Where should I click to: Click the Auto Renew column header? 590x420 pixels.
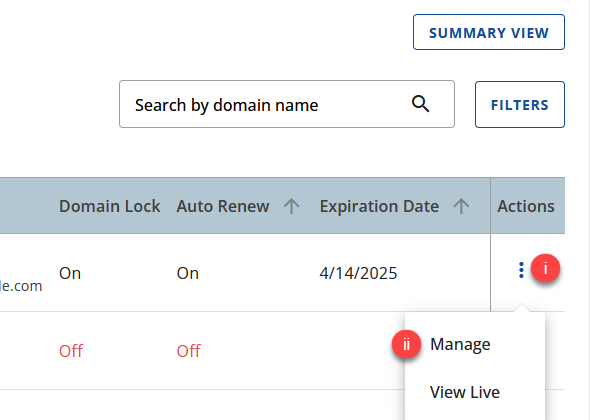(223, 206)
